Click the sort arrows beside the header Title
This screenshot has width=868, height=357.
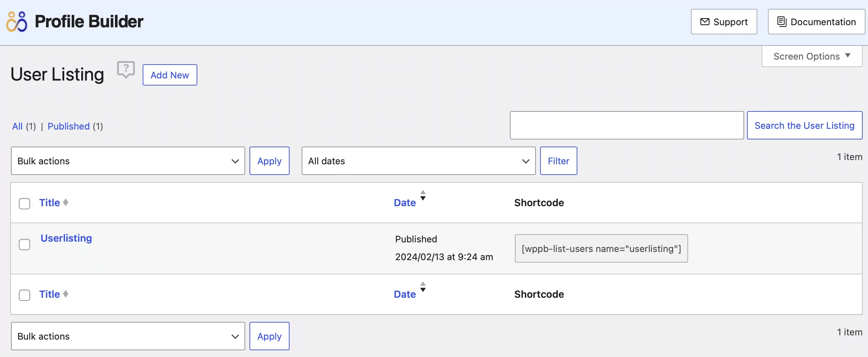[x=66, y=202]
